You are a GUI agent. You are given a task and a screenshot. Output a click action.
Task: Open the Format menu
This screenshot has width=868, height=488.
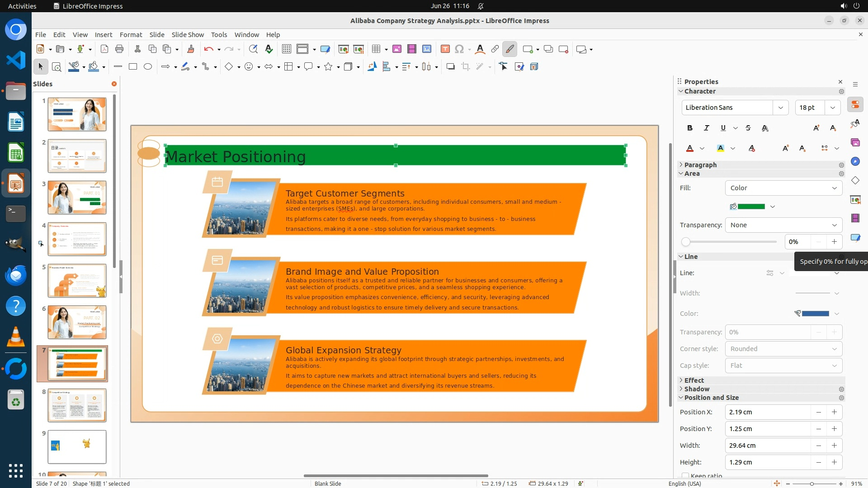(131, 34)
